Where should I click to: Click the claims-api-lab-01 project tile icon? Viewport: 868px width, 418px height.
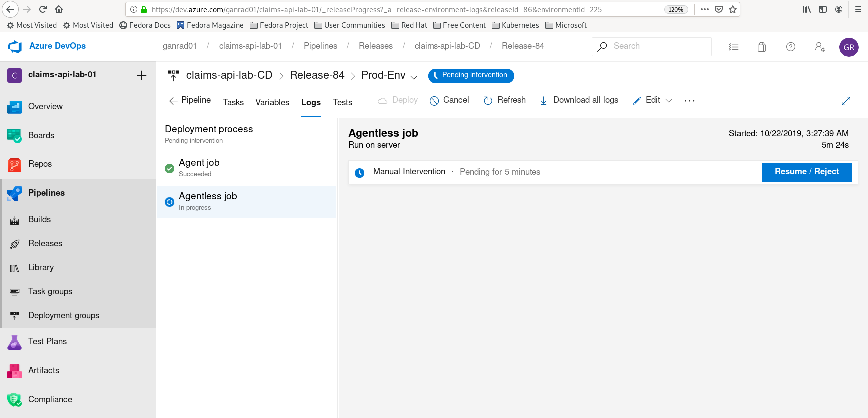(14, 75)
